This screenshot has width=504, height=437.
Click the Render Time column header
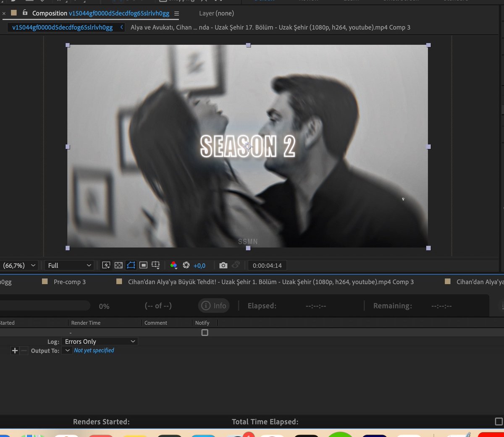(86, 323)
